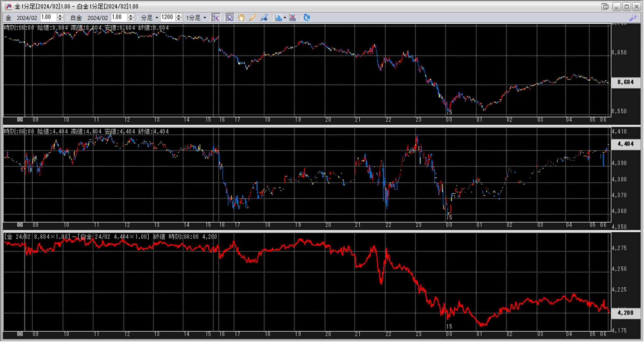Click the bar chart indicator icon
644x342 pixels.
(278, 18)
